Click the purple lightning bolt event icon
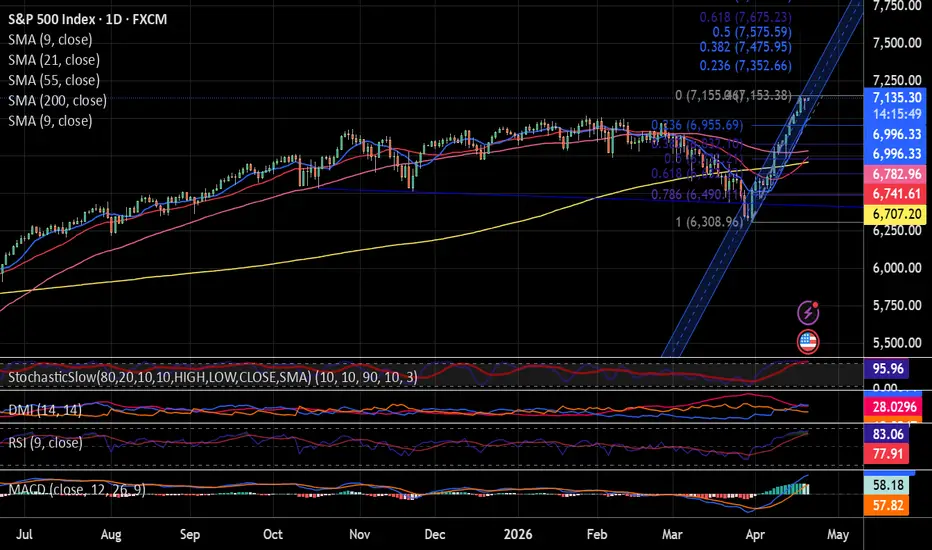This screenshot has width=932, height=550. coord(808,313)
